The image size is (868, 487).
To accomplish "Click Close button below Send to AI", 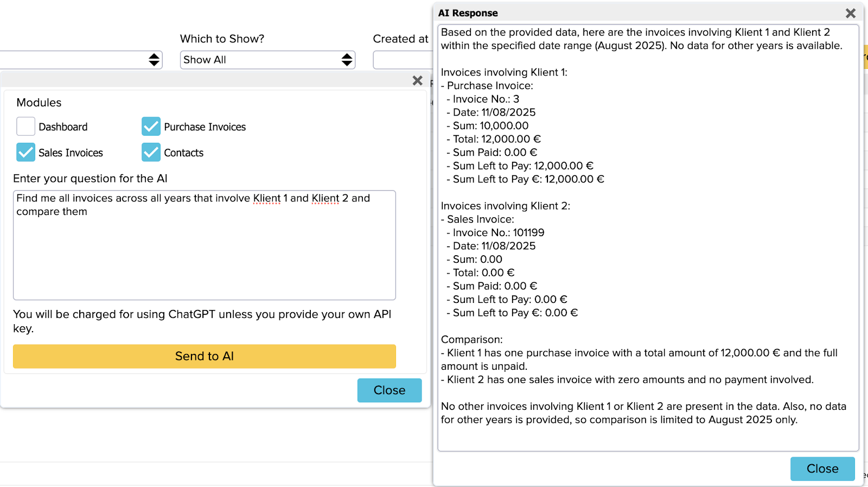I will (389, 390).
